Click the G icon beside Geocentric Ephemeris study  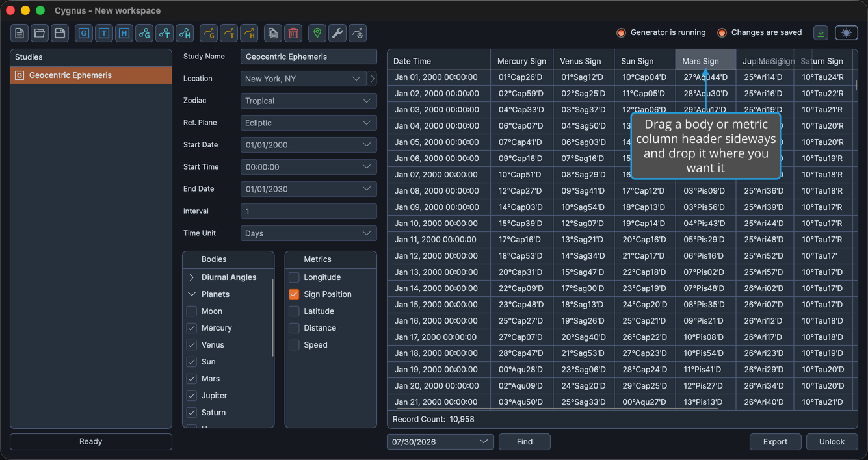20,75
